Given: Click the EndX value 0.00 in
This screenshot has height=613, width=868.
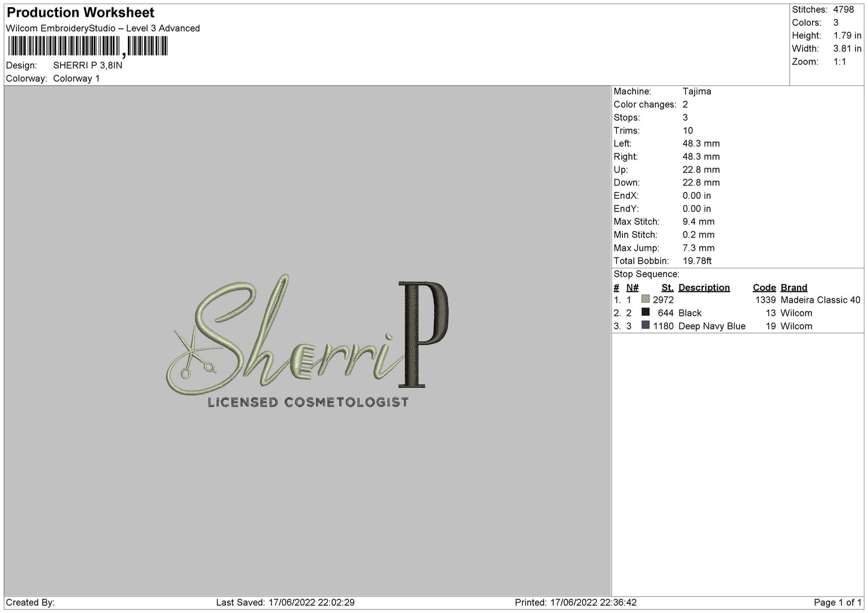Looking at the screenshot, I should click(697, 196).
